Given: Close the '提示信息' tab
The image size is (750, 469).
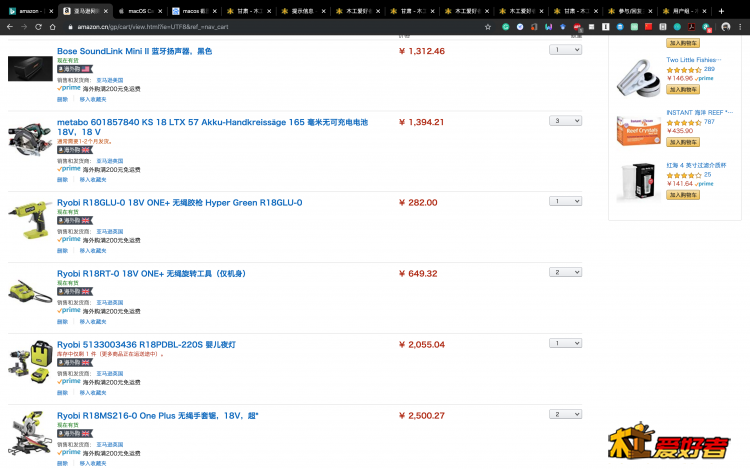Looking at the screenshot, I should pos(323,11).
